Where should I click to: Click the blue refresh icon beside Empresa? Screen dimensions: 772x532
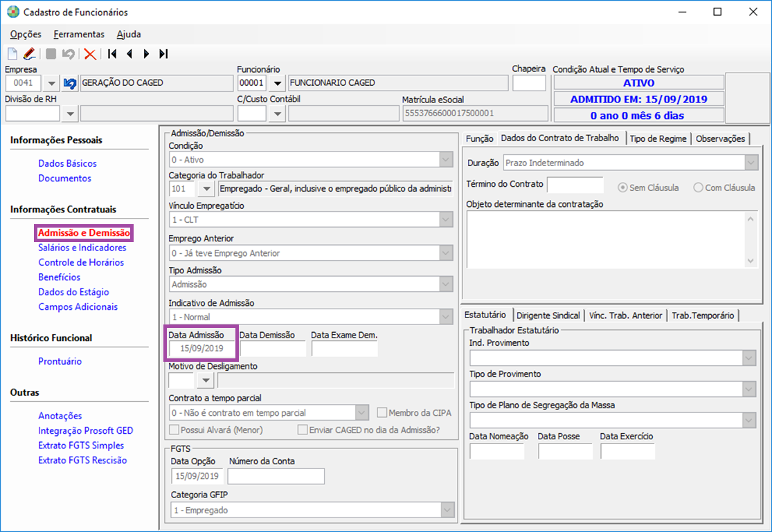point(70,84)
